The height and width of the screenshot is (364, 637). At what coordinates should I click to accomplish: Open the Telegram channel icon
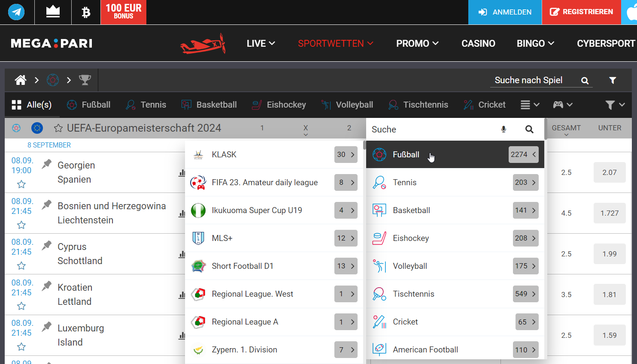(16, 12)
